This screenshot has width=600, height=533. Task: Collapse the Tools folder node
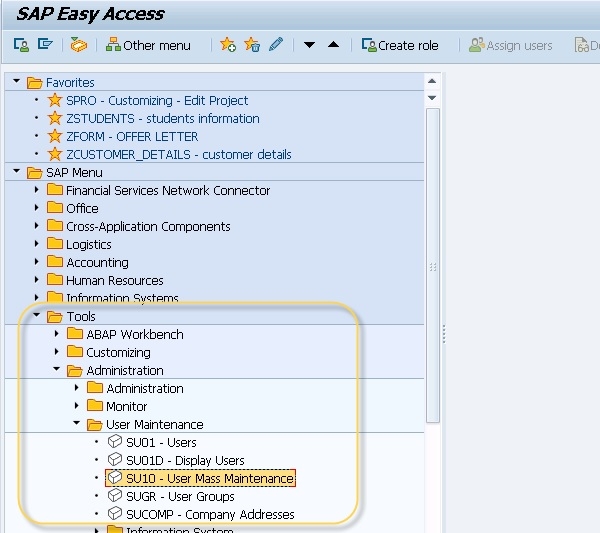tap(37, 316)
